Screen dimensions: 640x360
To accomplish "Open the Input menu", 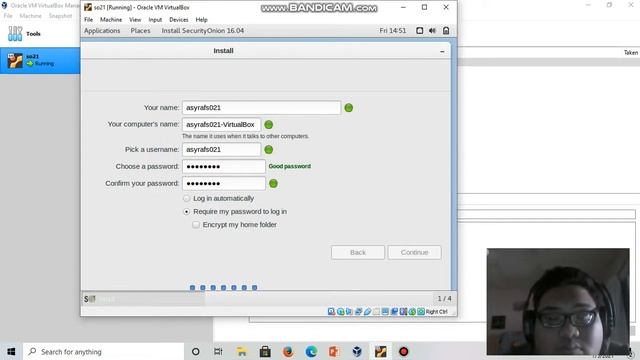I will (155, 20).
